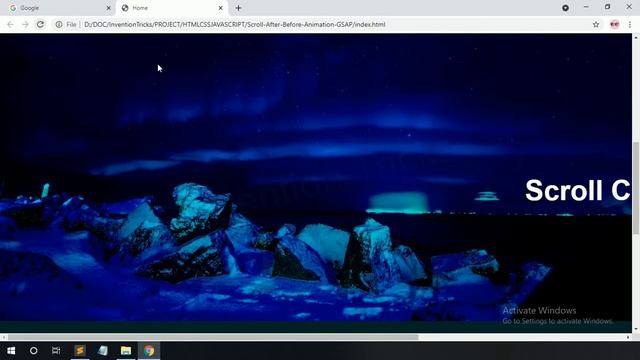Click the vertical scrollbar up arrow
This screenshot has width=640, height=360.
[x=636, y=38]
